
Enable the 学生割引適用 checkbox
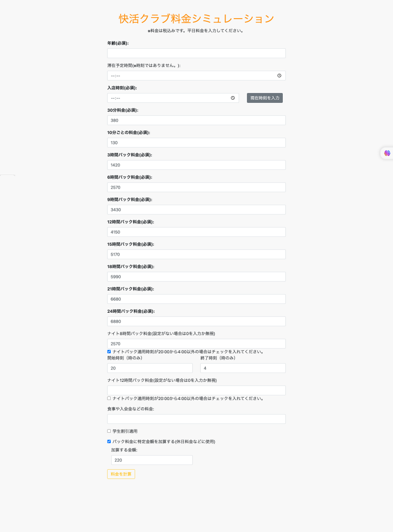click(x=109, y=431)
